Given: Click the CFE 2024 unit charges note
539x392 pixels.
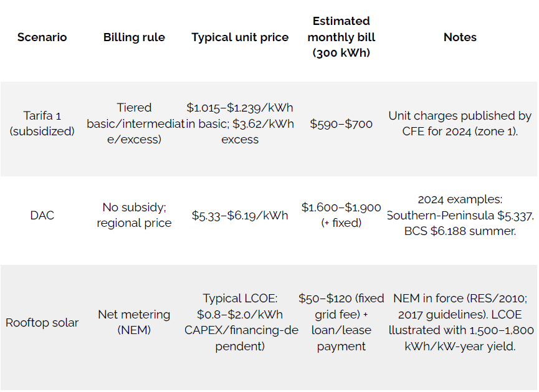Looking at the screenshot, I should click(460, 123).
